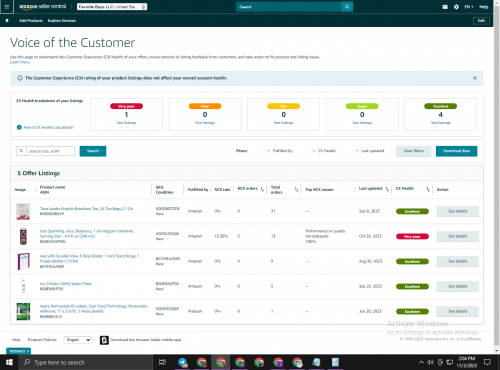Screen dimensions: 500x370
Task: Open the seller account selector dropdown
Action: (112, 7)
